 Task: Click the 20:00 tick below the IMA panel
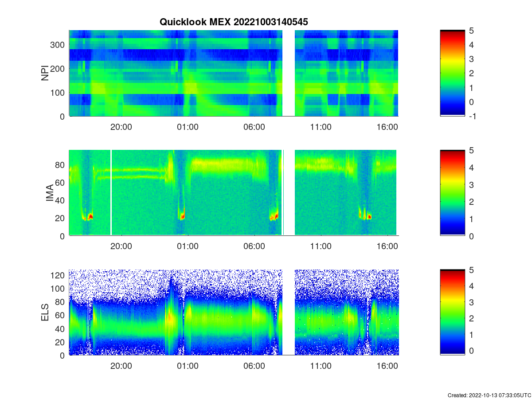point(121,246)
